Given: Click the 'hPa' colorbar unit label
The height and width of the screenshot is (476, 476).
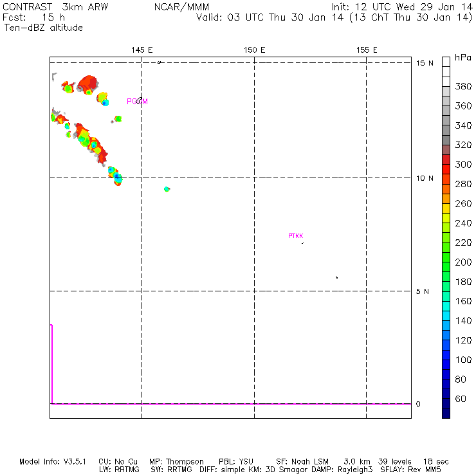Looking at the screenshot, I should coord(463,57).
